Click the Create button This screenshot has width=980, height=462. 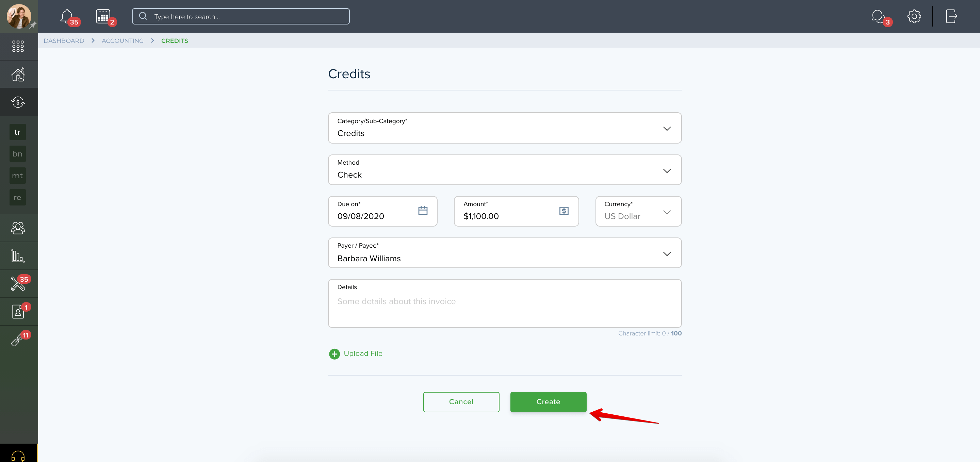pos(548,402)
